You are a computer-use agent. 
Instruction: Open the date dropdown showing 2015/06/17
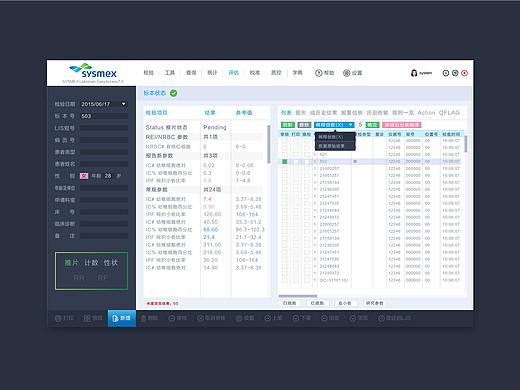(104, 104)
